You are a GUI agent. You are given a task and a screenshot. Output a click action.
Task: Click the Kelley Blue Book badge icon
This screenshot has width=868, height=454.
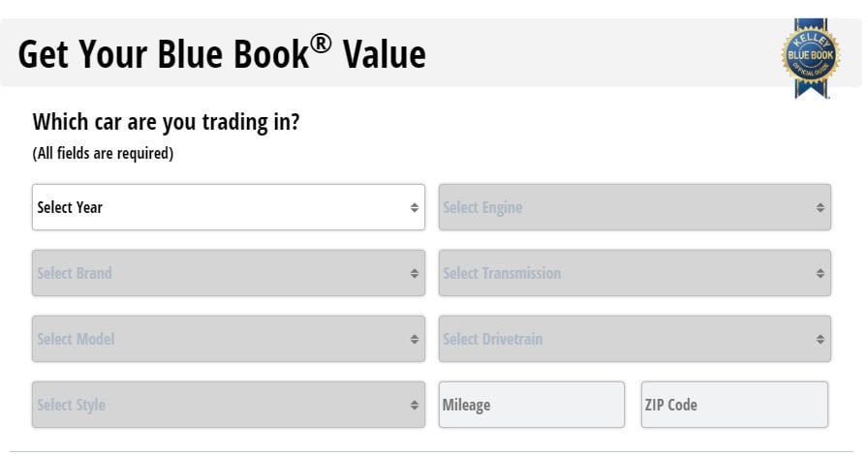coord(811,58)
